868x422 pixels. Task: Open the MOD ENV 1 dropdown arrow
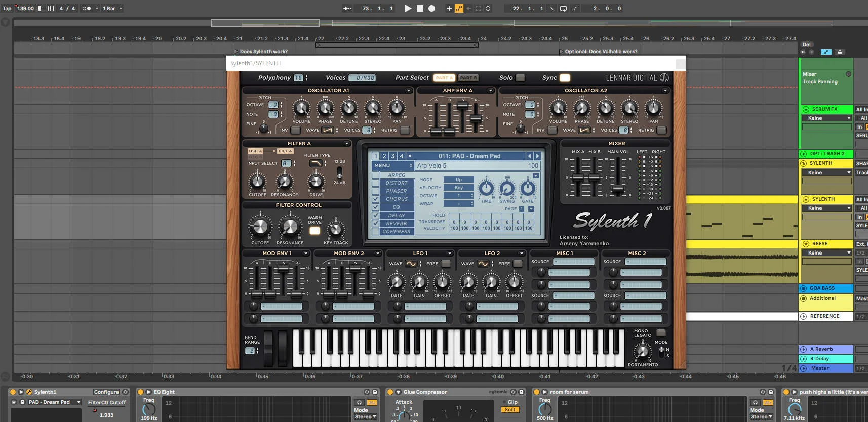tap(305, 254)
